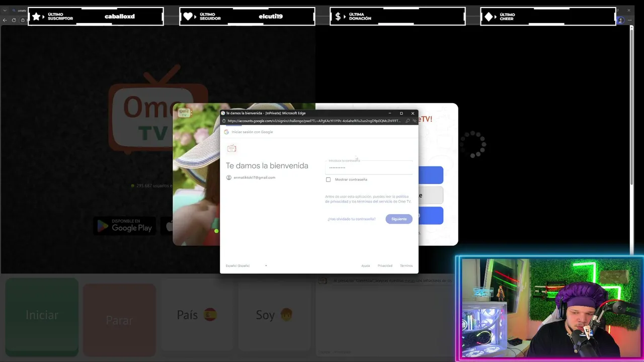Click the reload icon in main browser window
The height and width of the screenshot is (362, 644).
click(14, 20)
